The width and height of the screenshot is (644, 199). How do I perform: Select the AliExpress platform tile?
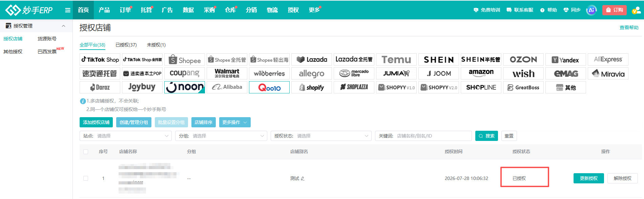tap(608, 59)
